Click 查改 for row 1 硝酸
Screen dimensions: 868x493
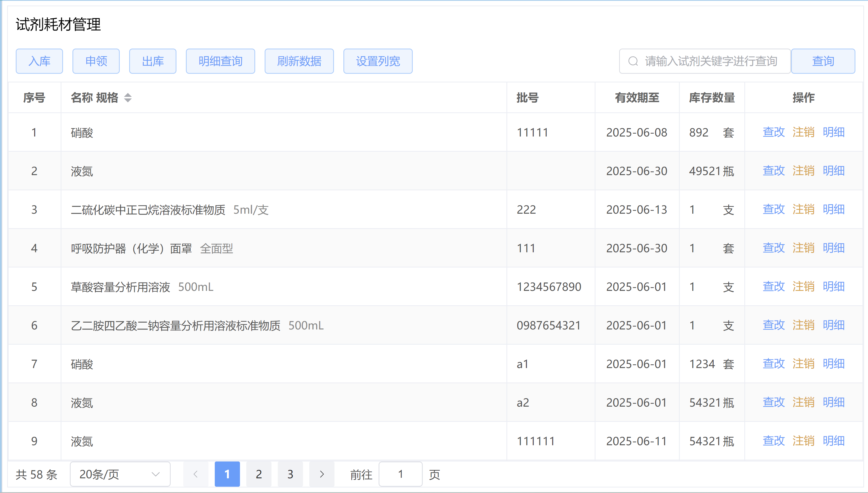click(x=773, y=132)
